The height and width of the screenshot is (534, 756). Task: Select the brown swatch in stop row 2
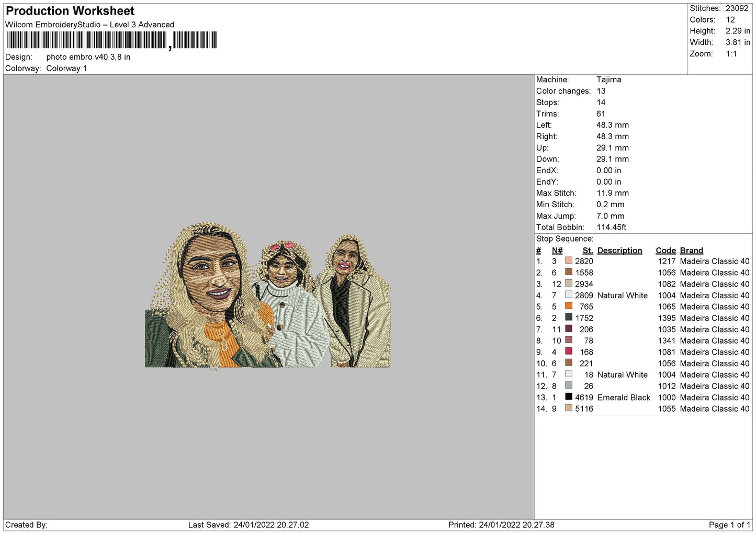coord(569,272)
